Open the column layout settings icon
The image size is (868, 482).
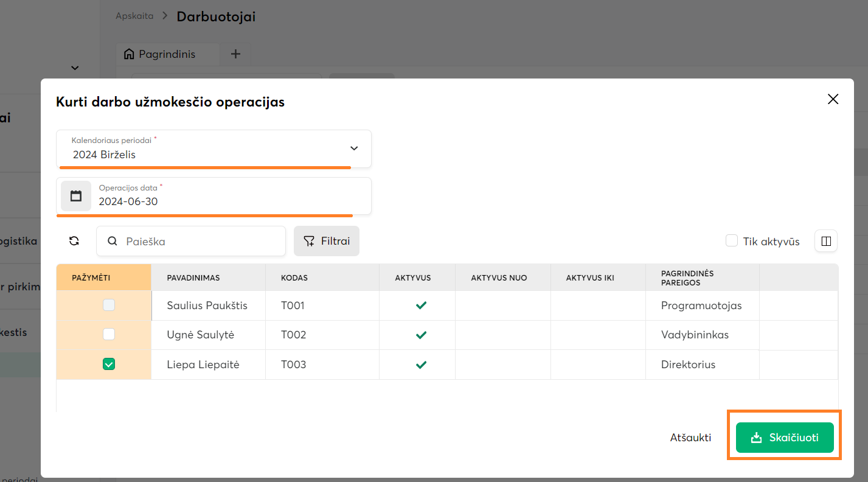826,241
